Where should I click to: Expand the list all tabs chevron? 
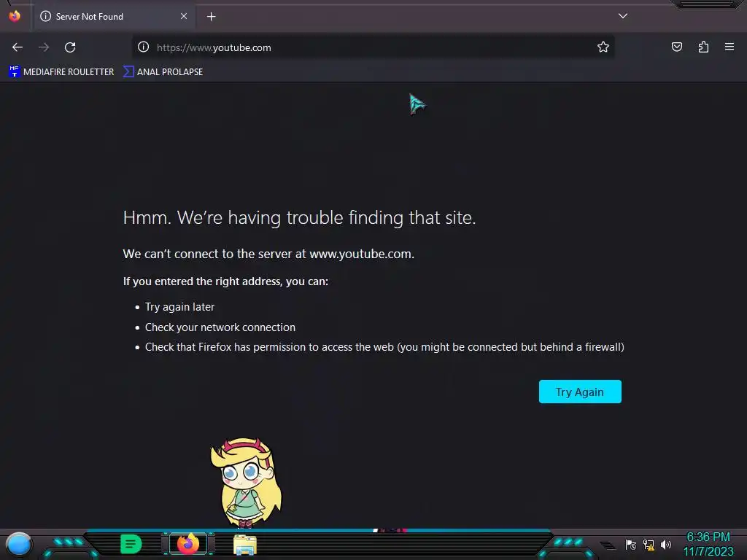point(623,16)
